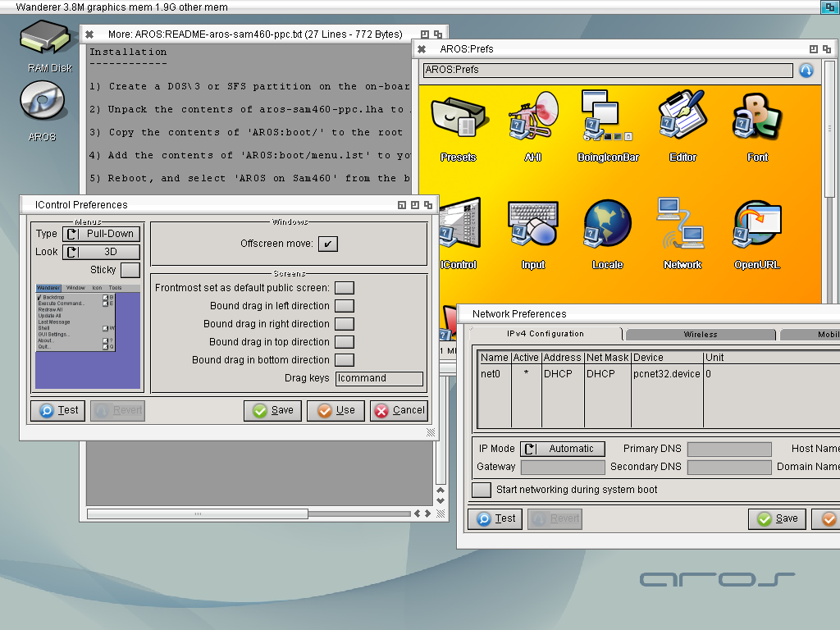840x630 pixels.
Task: Click the menu preview thumbnail in IControl
Action: pos(88,336)
